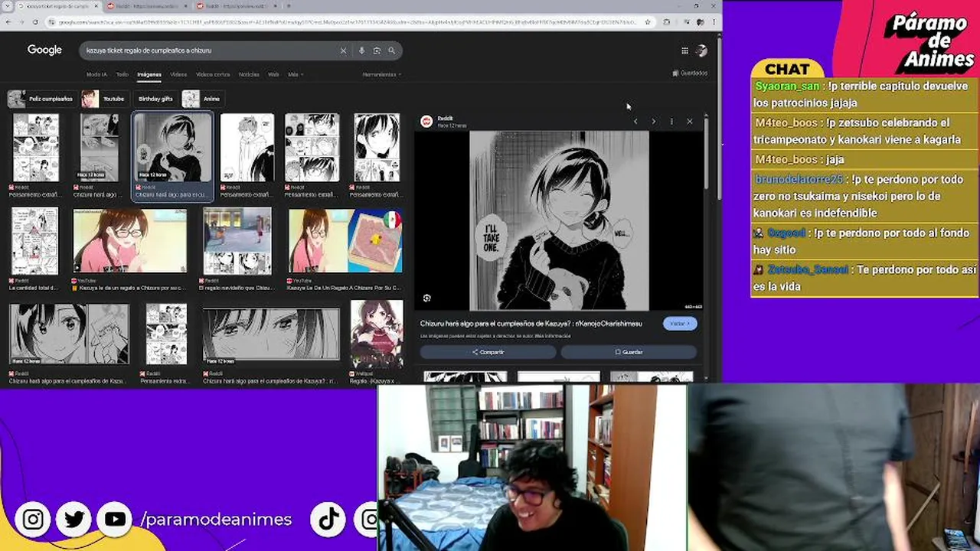Switch to the third Reddit tab

pos(235,6)
